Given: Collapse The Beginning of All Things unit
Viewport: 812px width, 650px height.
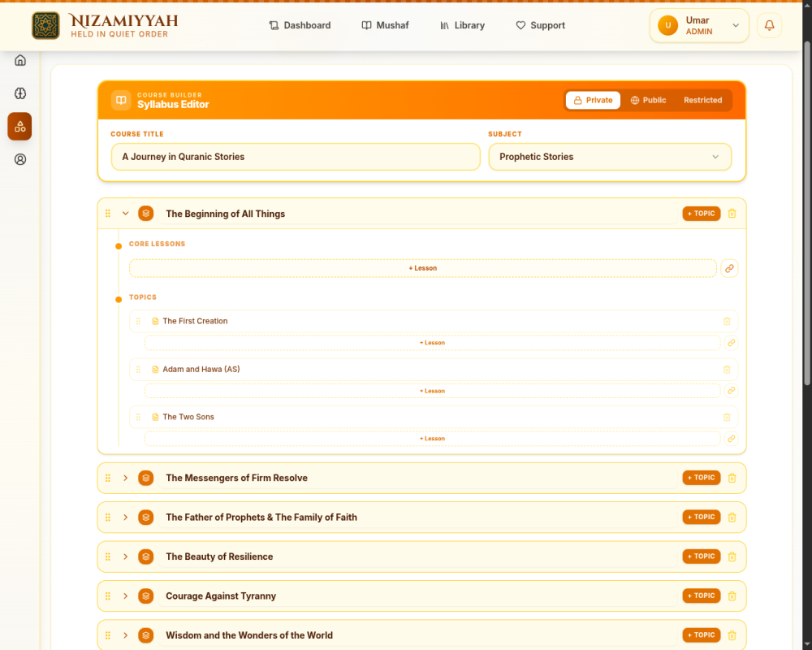Looking at the screenshot, I should pyautogui.click(x=125, y=214).
